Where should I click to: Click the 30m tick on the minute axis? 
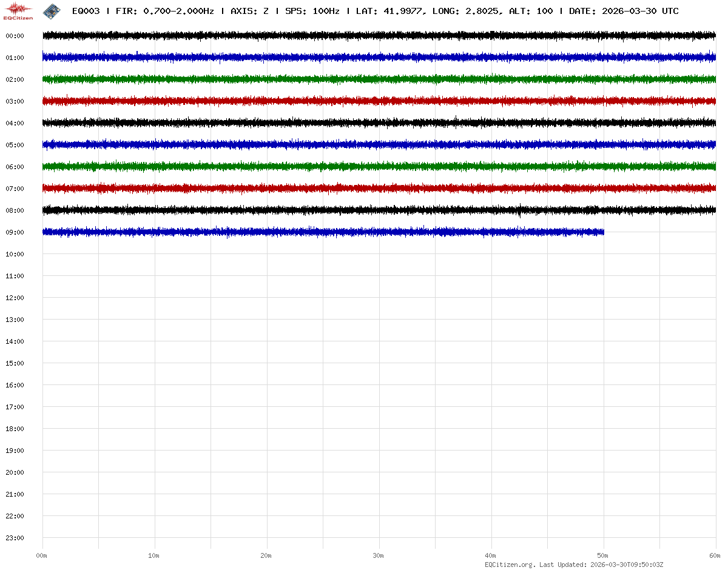(379, 555)
